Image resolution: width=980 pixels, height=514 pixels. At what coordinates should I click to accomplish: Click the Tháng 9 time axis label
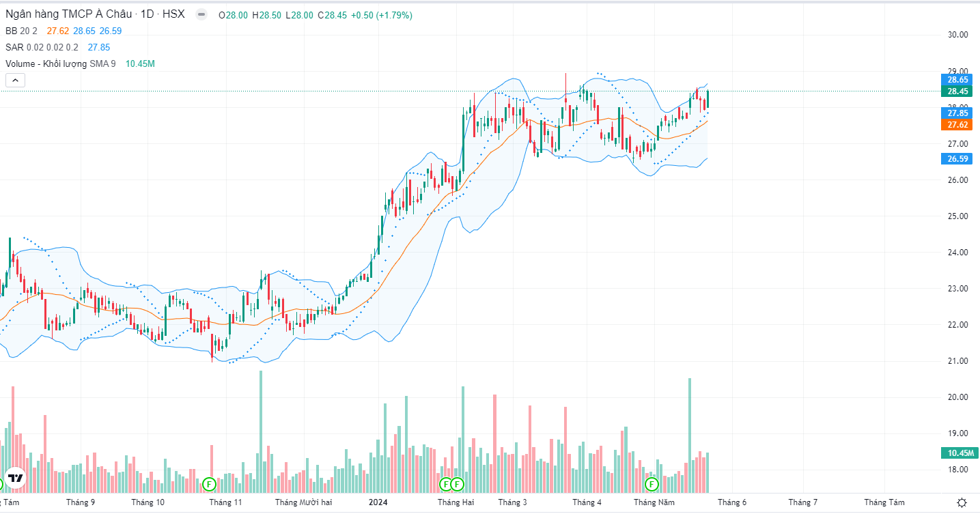click(81, 502)
